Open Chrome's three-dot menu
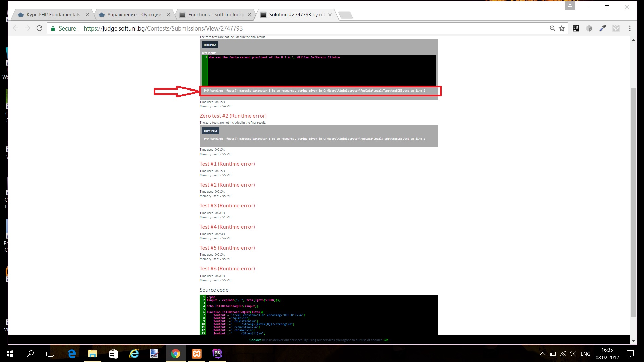Screen dimensions: 644x362 point(630,28)
